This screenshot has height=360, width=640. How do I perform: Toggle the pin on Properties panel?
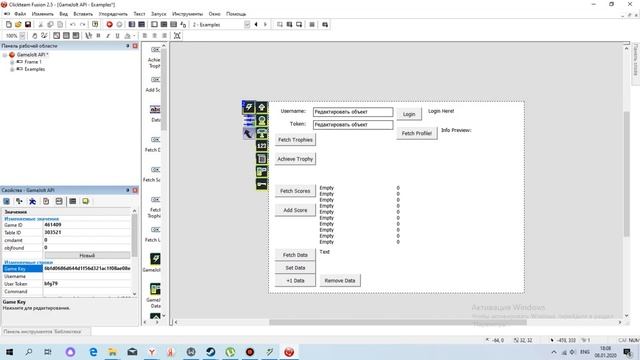(128, 190)
